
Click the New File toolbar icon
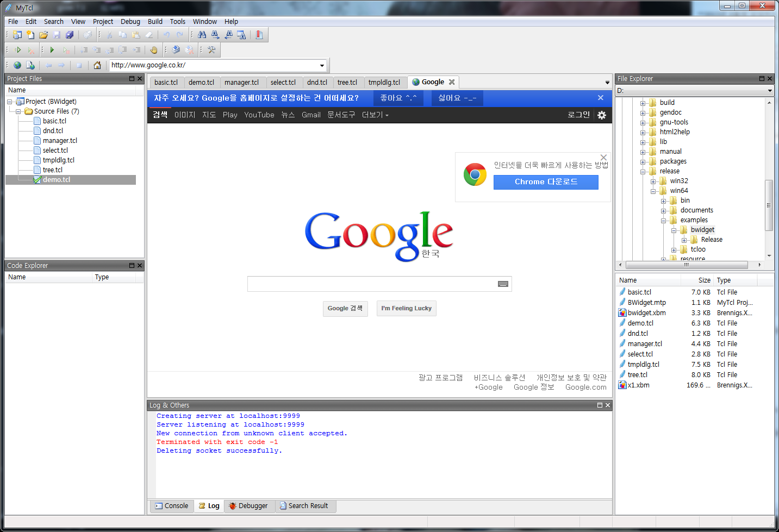coord(30,35)
